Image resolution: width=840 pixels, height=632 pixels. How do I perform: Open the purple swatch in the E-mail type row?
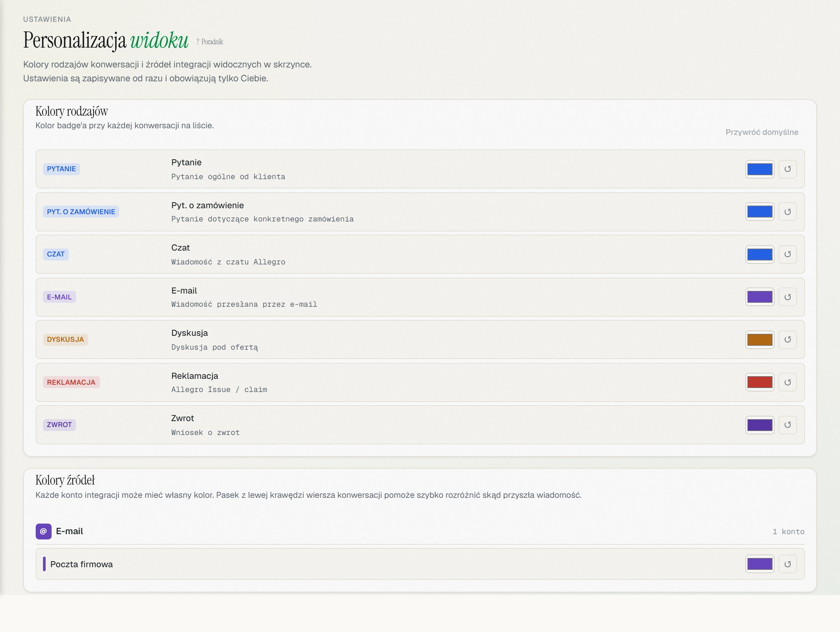pyautogui.click(x=760, y=297)
